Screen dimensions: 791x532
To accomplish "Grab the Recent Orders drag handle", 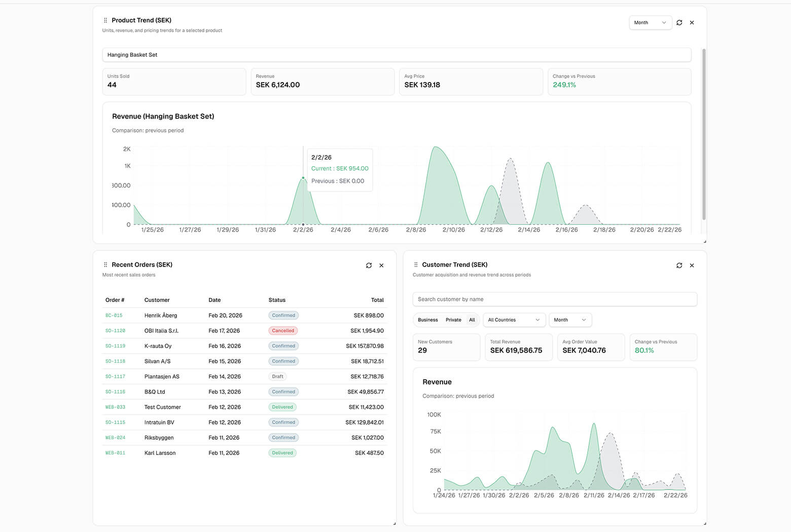I will pyautogui.click(x=105, y=264).
